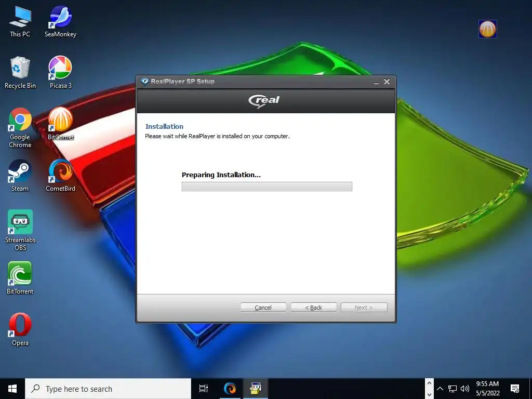The image size is (532, 399).
Task: Click the Preparing Installation... label
Action: tap(221, 175)
